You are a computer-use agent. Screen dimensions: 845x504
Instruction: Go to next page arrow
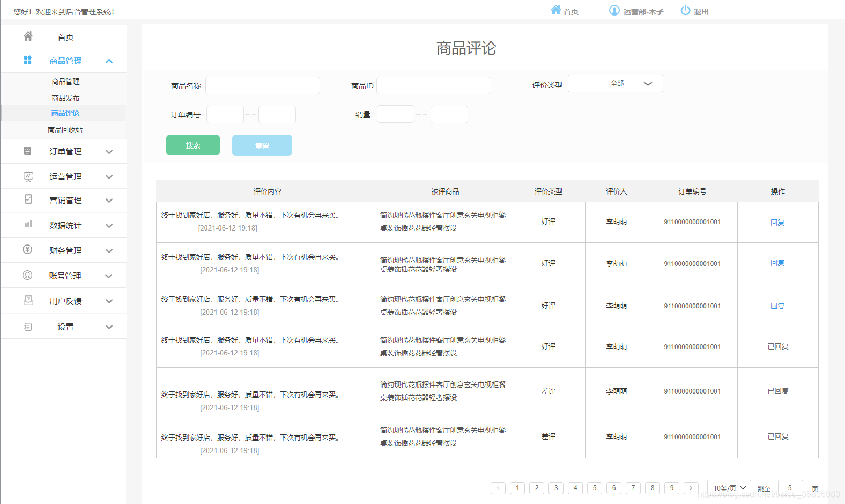[x=691, y=488]
